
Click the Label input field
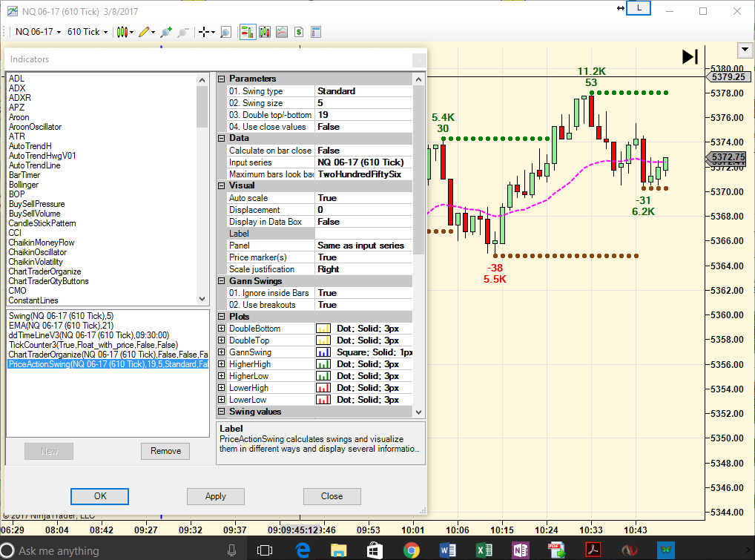(x=363, y=234)
